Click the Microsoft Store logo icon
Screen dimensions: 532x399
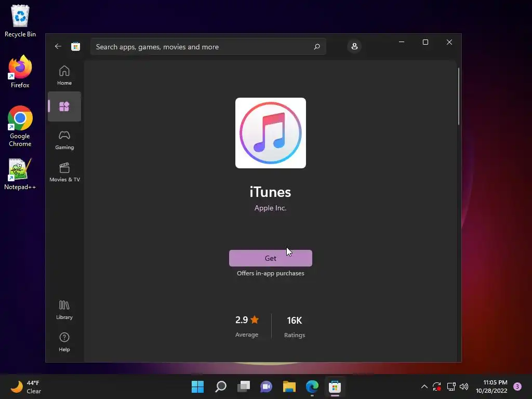point(76,46)
